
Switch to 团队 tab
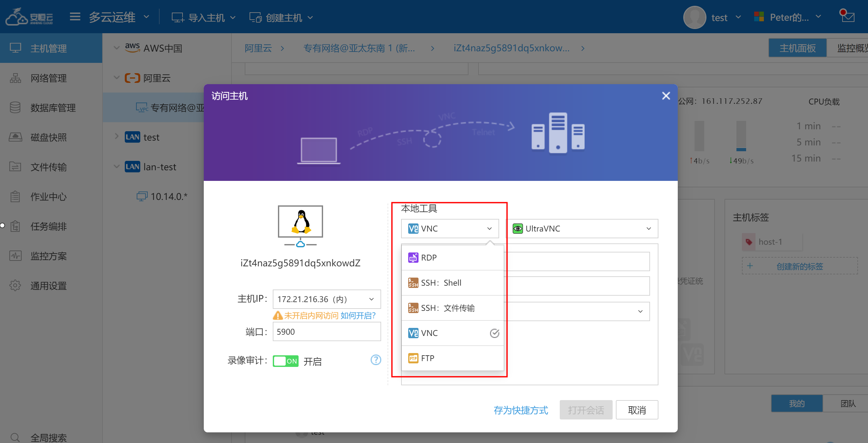point(845,403)
